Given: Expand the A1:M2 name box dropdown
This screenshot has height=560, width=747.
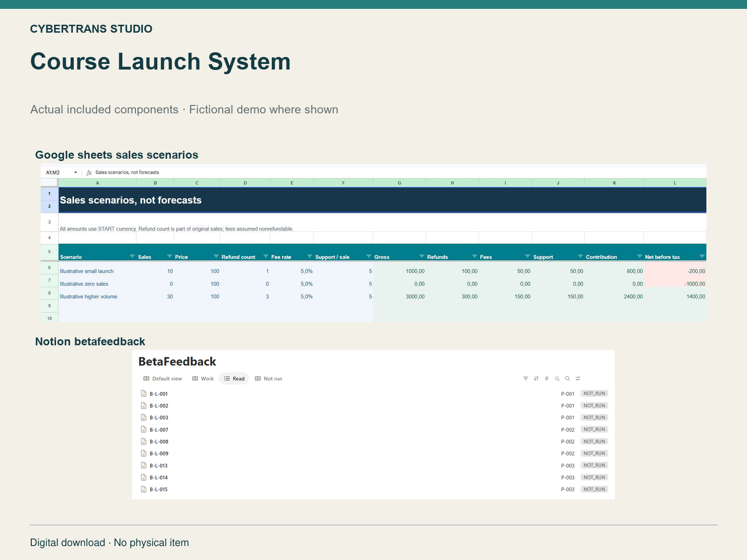Looking at the screenshot, I should [76, 173].
